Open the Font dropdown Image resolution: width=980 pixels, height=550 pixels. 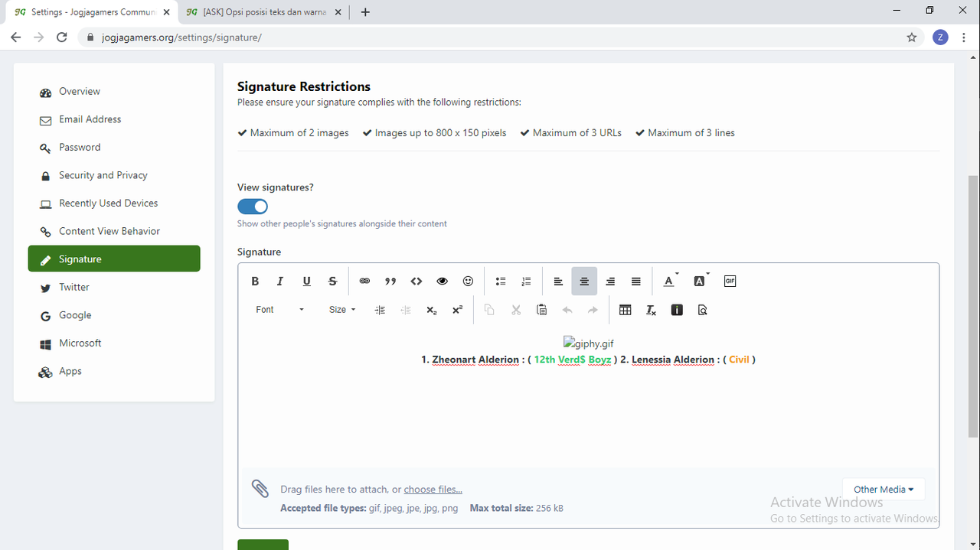tap(280, 310)
